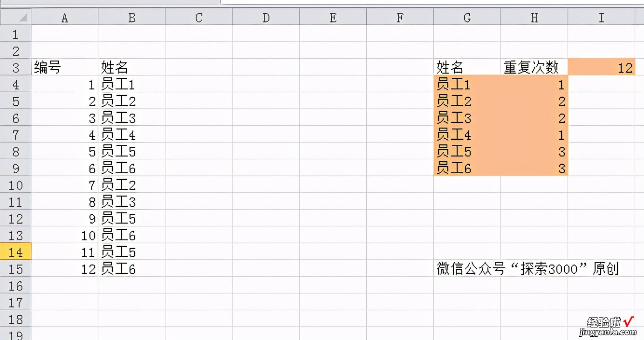644x340 pixels.
Task: Click 员工5 in row 12
Action: [132, 218]
